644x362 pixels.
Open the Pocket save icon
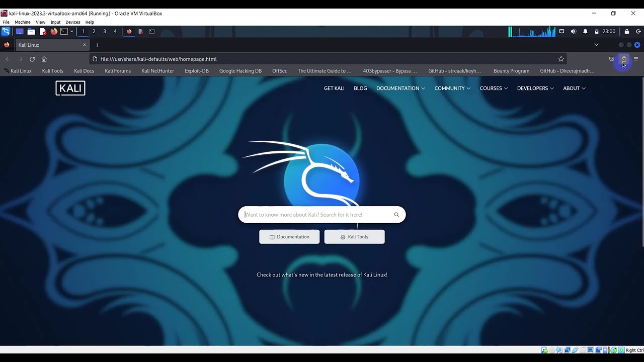coord(612,59)
